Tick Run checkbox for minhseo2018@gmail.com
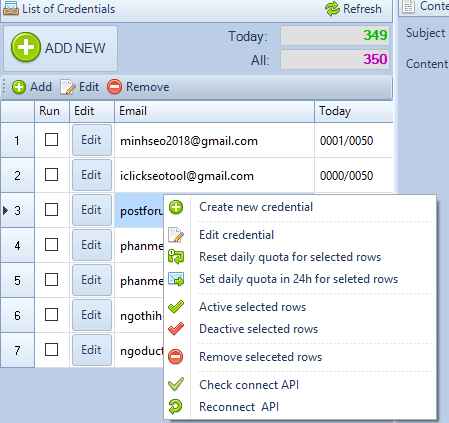 click(51, 140)
